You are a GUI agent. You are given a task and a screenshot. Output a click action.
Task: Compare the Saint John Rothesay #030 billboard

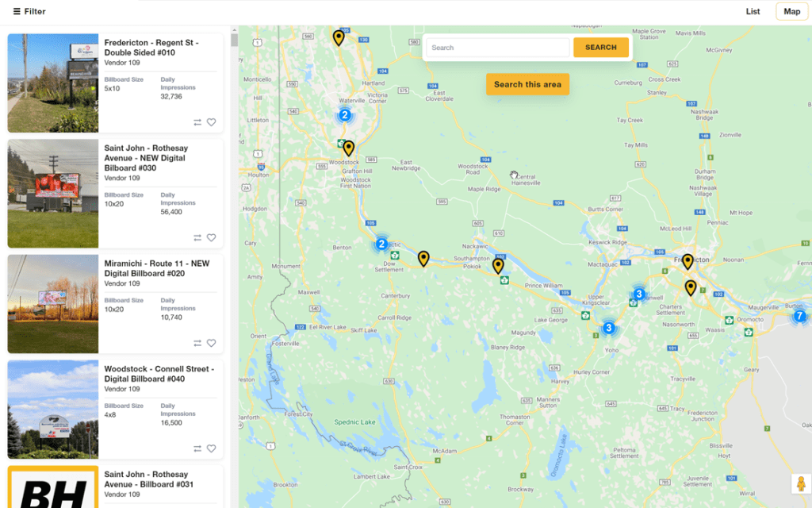click(x=197, y=237)
